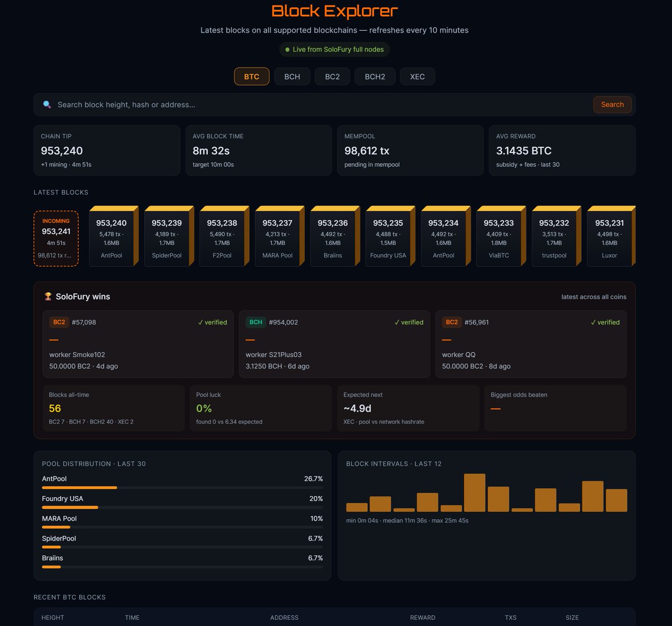The height and width of the screenshot is (626, 672).
Task: Click the 'Live from SoloFury full nodes' badge
Action: pos(334,49)
